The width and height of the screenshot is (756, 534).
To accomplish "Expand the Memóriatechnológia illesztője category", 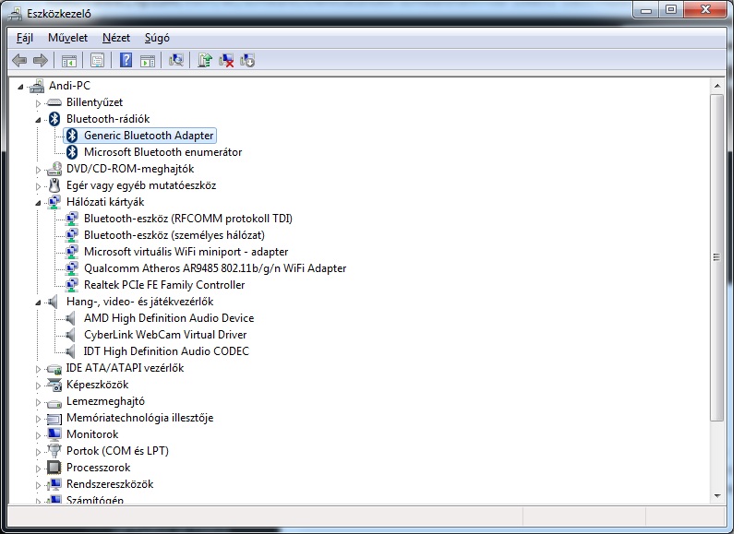I will click(x=38, y=419).
